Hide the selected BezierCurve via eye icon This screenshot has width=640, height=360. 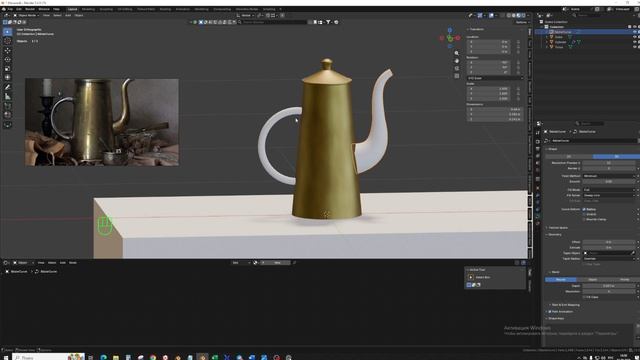coord(634,32)
